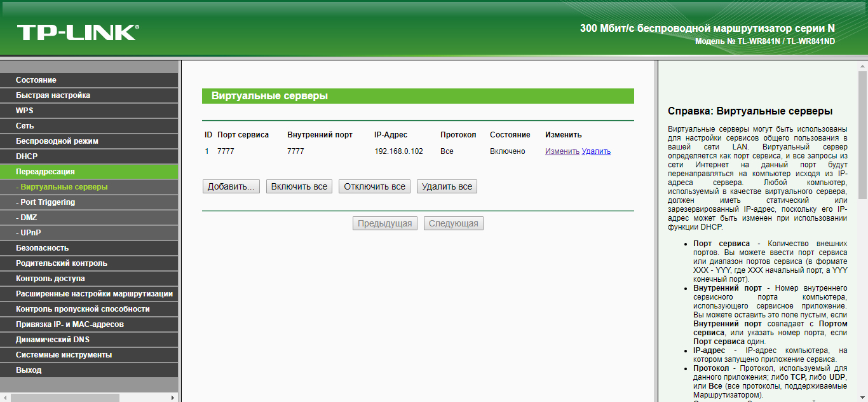This screenshot has height=402, width=868.
Task: Open the Port Triggering submenu item
Action: [x=89, y=202]
